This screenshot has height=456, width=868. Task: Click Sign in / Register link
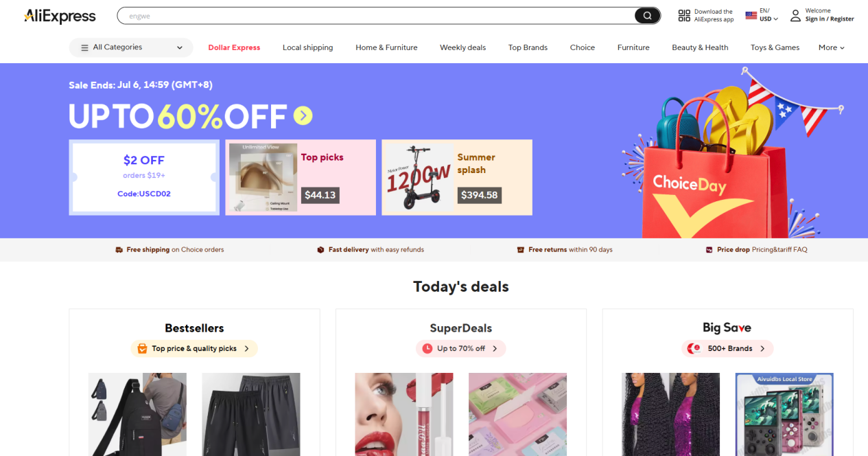click(x=830, y=19)
